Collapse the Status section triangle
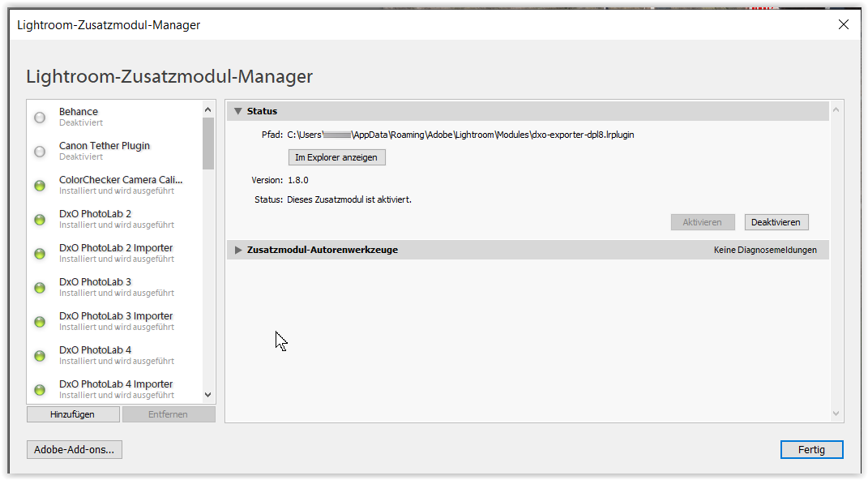The image size is (868, 480). [238, 111]
